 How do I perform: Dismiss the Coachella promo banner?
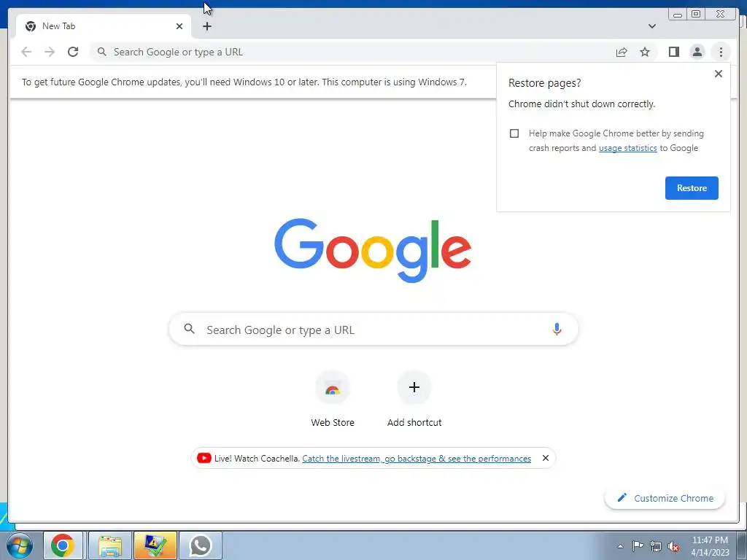point(546,458)
